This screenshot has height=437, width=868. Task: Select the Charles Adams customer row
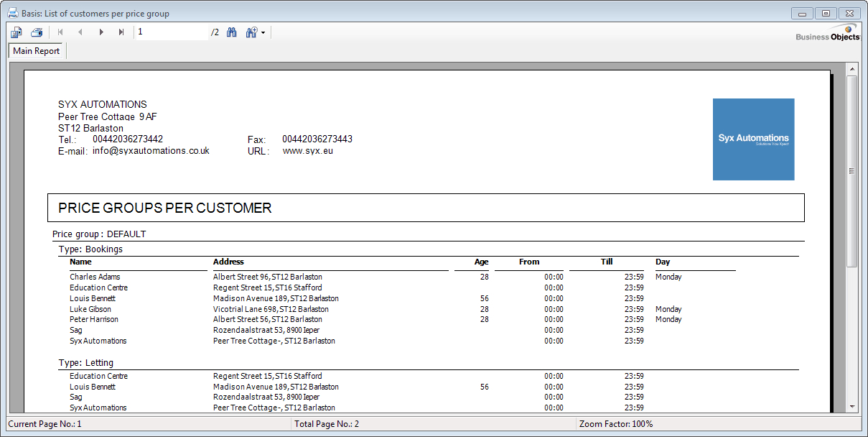point(95,277)
